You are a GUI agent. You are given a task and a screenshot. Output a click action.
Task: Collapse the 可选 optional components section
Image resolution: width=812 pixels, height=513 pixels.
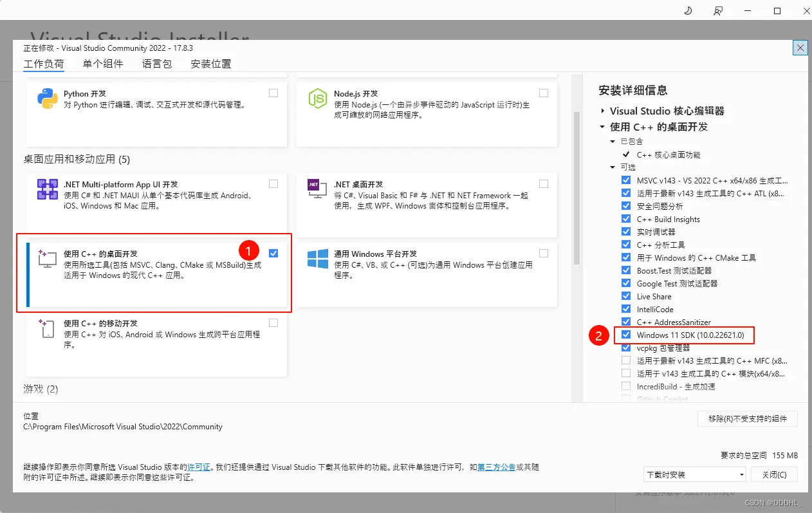pyautogui.click(x=613, y=167)
